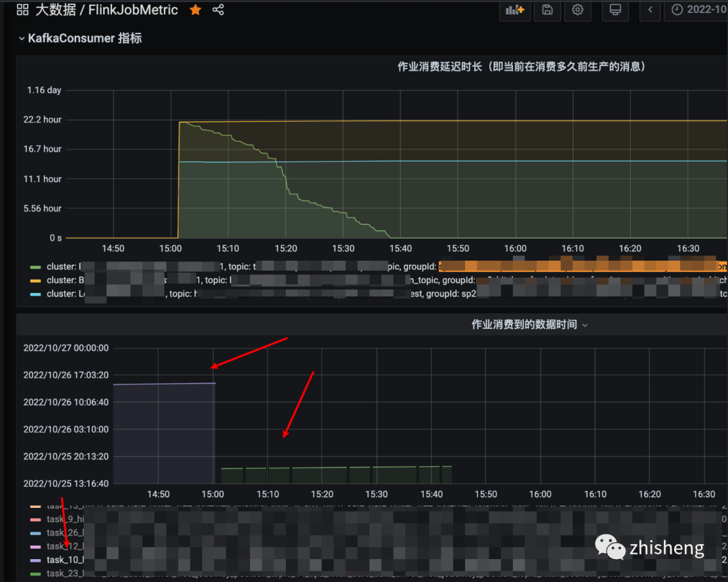This screenshot has height=582, width=728.
Task: Toggle the cyan cluster series legend label
Action: [386, 294]
